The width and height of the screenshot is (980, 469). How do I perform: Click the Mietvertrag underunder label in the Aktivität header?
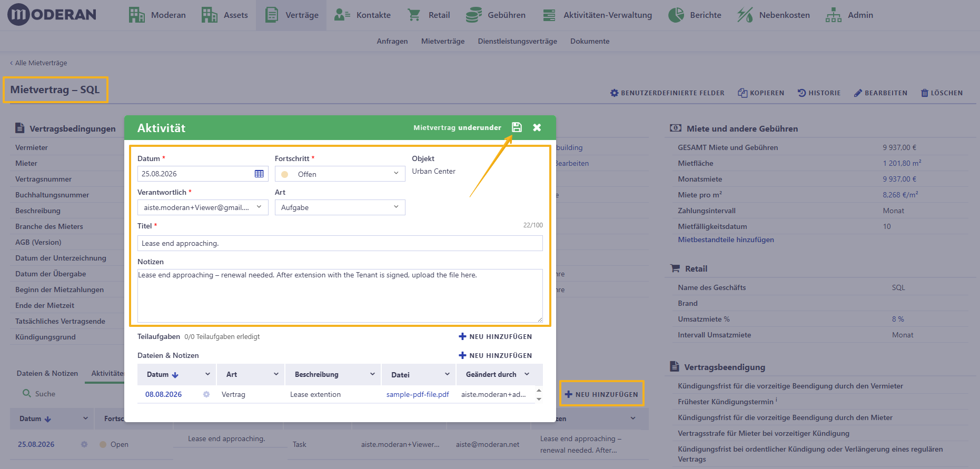pyautogui.click(x=457, y=127)
